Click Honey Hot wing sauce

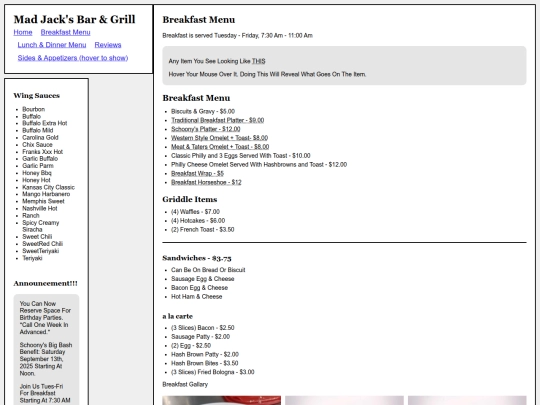pos(36,180)
